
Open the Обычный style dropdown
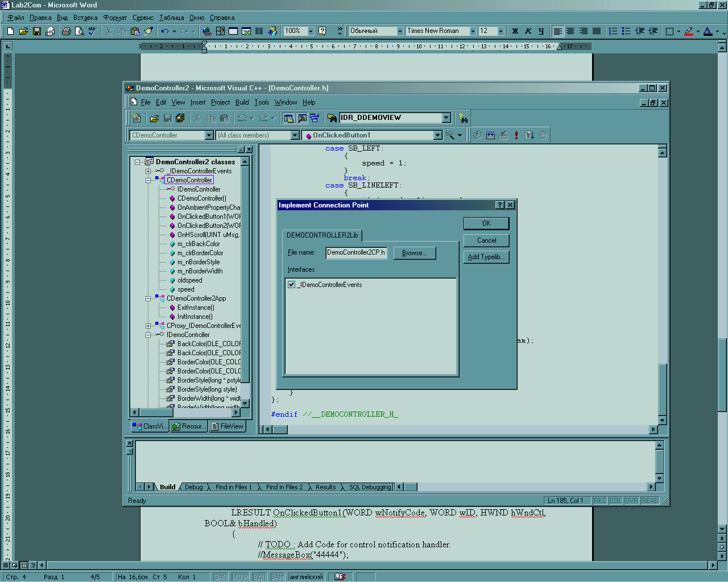tap(400, 31)
